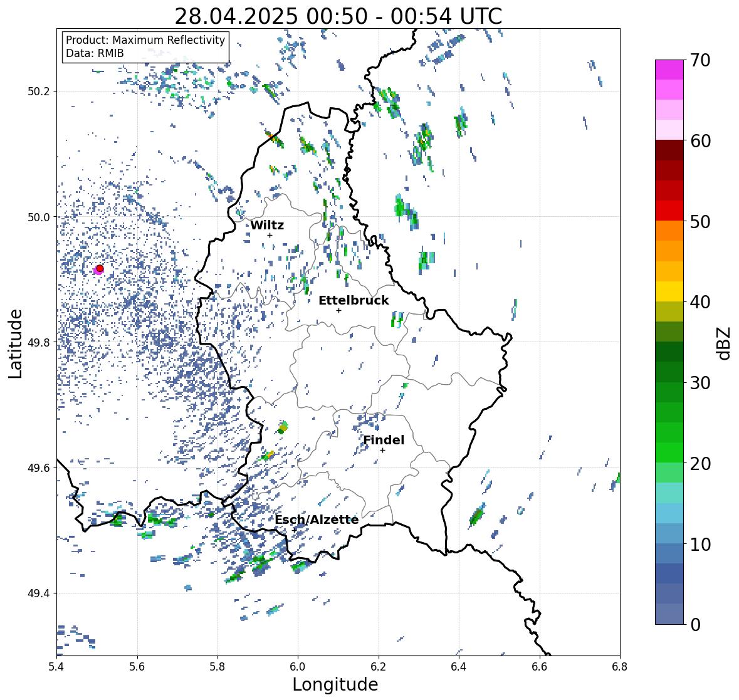This screenshot has width=739, height=700.
Task: Click the 6.0 longitude tick label
Action: coord(298,666)
